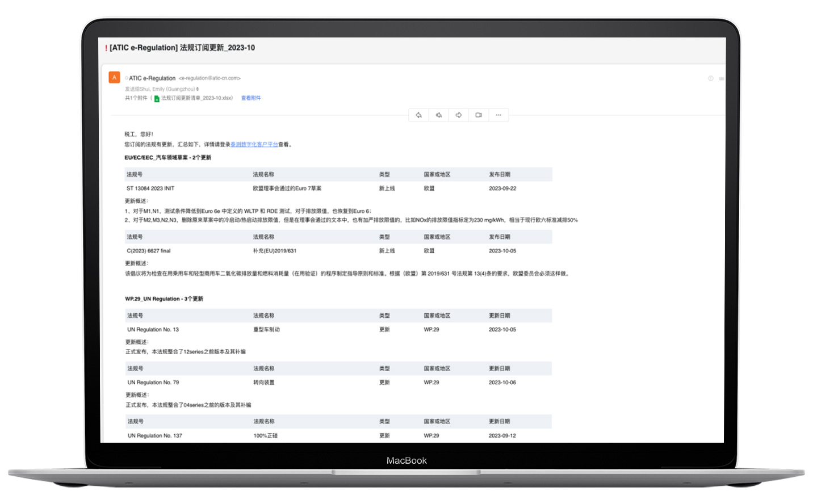Click the green xlsx attachment file icon

click(157, 99)
